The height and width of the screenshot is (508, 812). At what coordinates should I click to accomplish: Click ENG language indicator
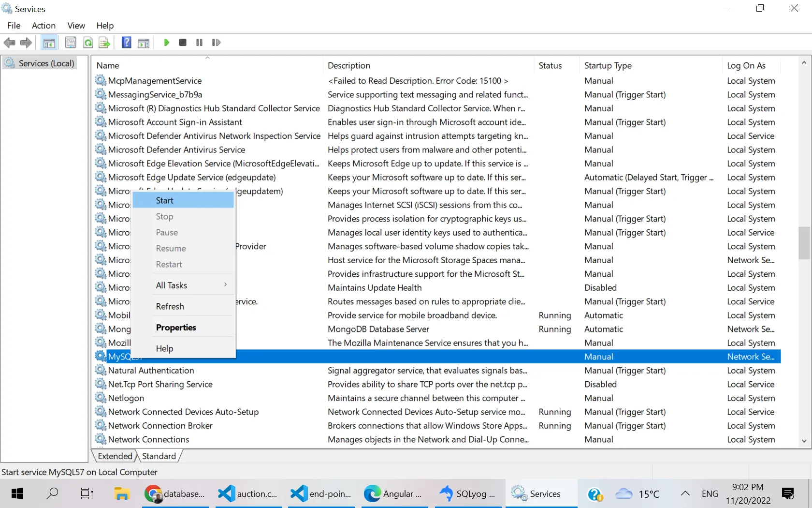(710, 494)
